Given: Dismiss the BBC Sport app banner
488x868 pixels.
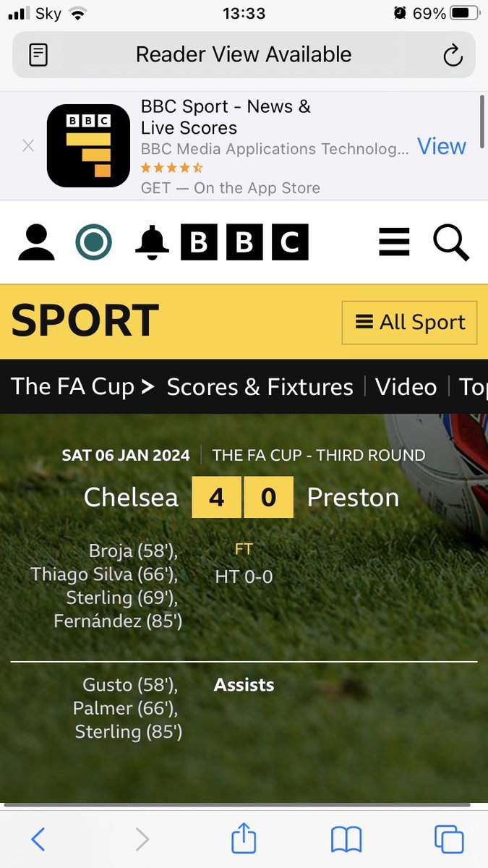Looking at the screenshot, I should tap(28, 145).
